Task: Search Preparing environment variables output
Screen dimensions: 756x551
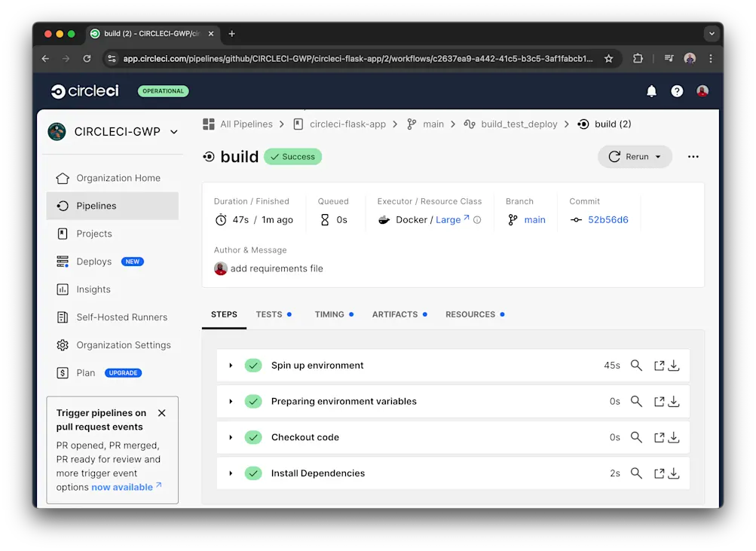Action: click(x=636, y=401)
